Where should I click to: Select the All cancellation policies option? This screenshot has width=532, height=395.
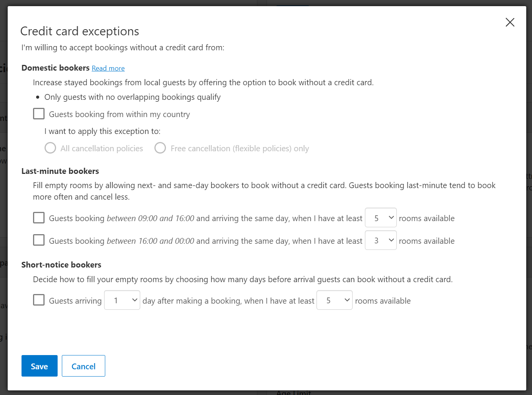pos(50,148)
